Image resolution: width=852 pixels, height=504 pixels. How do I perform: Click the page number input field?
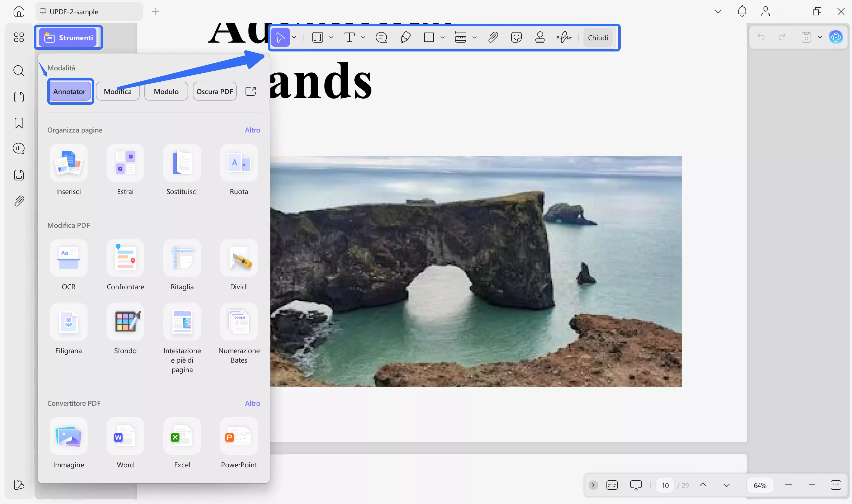click(665, 485)
